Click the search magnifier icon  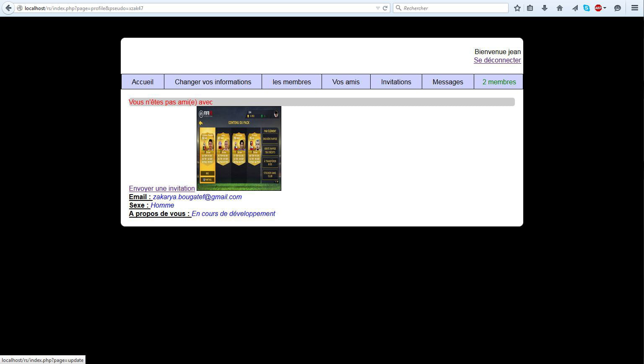399,8
